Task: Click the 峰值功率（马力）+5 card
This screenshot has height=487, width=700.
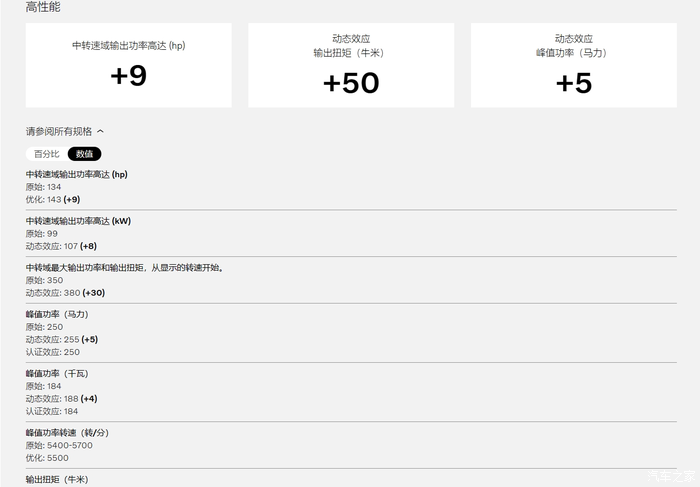Action: 574,66
